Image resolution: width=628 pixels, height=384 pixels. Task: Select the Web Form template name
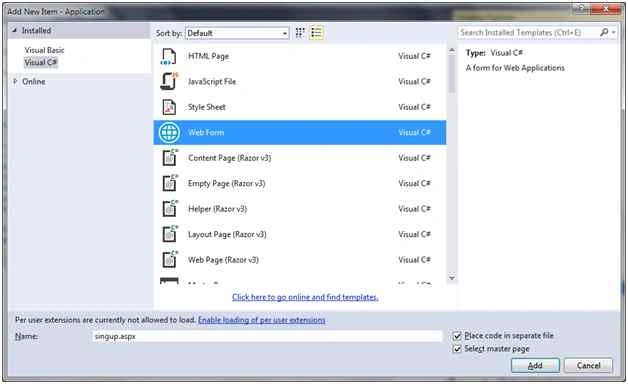(206, 133)
